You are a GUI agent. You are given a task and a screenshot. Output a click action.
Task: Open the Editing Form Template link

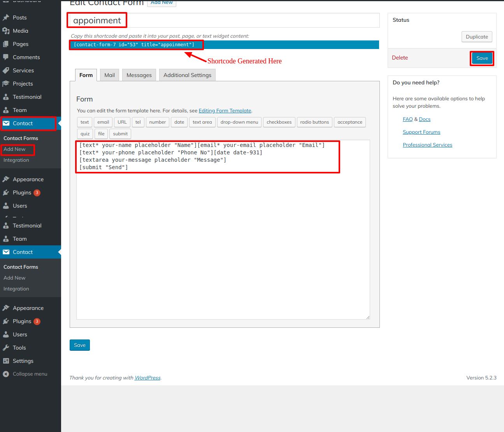click(x=225, y=111)
